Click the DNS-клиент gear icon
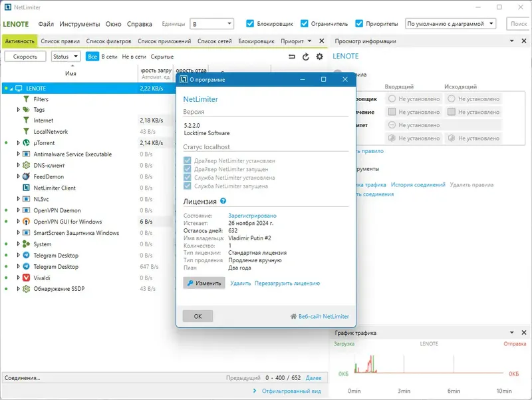This screenshot has width=532, height=400. coord(26,165)
